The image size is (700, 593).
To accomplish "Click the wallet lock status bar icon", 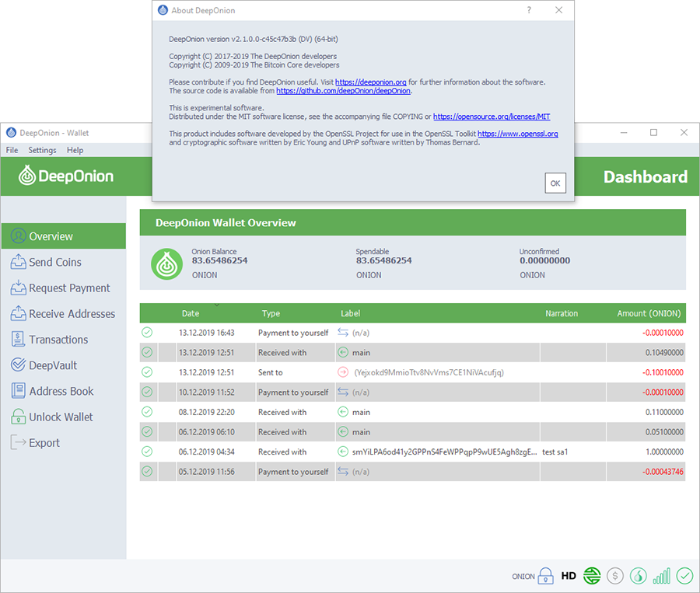I will coord(545,576).
